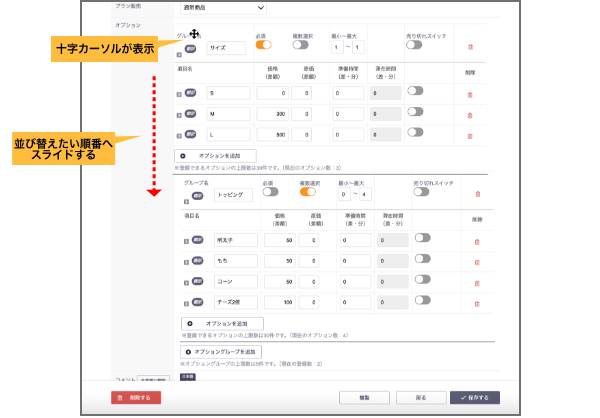Screen dimensions: 600x418
Task: Delete the サイズ option group via trash icon
Action: click(471, 47)
